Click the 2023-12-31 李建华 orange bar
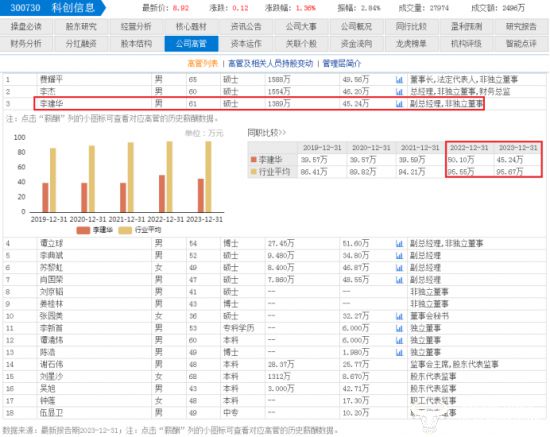Screen dimensions: 550x437 click(201, 196)
